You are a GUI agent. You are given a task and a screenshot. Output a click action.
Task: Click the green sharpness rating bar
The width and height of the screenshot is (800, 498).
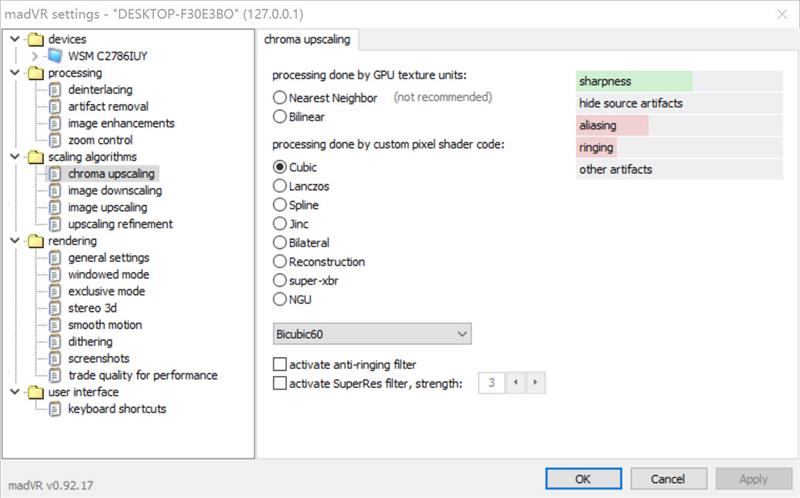[634, 81]
